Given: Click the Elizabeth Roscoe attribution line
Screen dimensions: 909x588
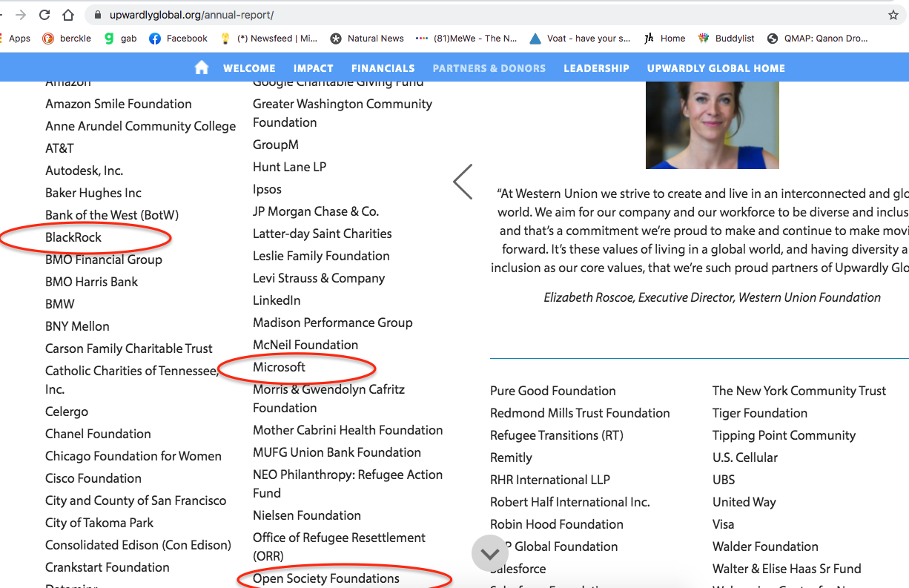Looking at the screenshot, I should pos(713,297).
